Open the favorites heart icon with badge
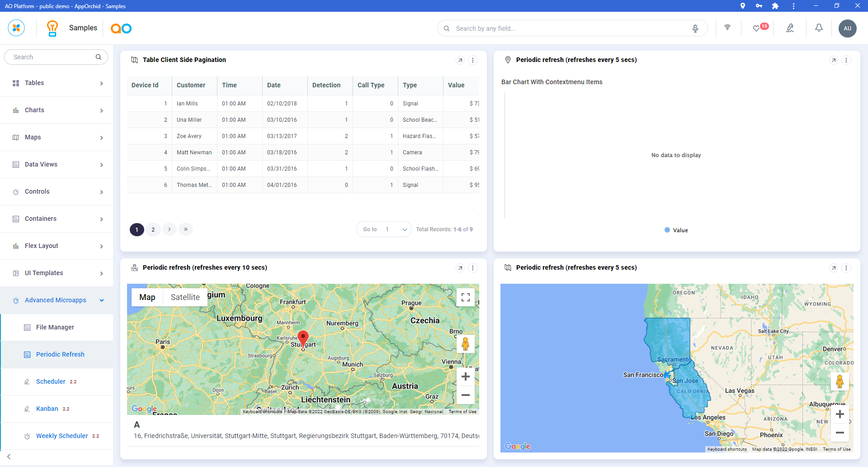868x467 pixels. tap(757, 29)
